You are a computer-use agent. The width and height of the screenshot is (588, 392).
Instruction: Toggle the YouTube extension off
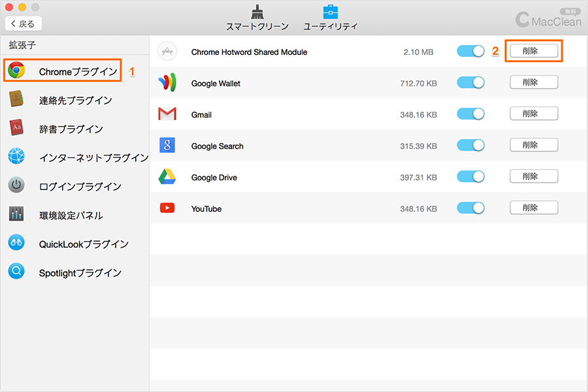(x=470, y=208)
